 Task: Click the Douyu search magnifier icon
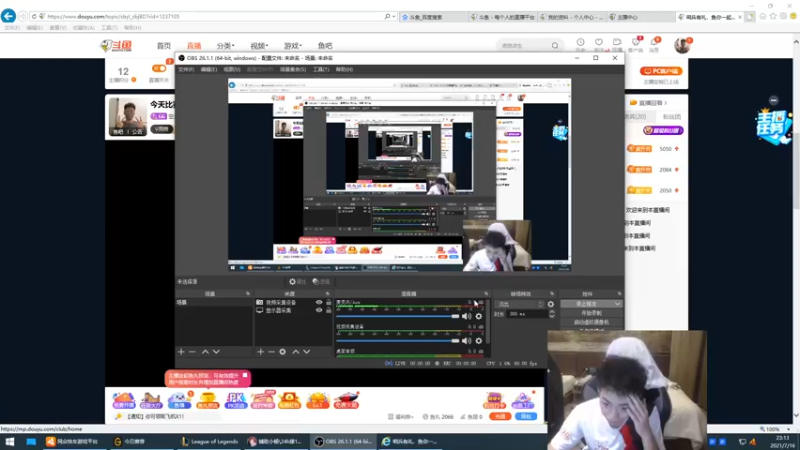(x=555, y=46)
